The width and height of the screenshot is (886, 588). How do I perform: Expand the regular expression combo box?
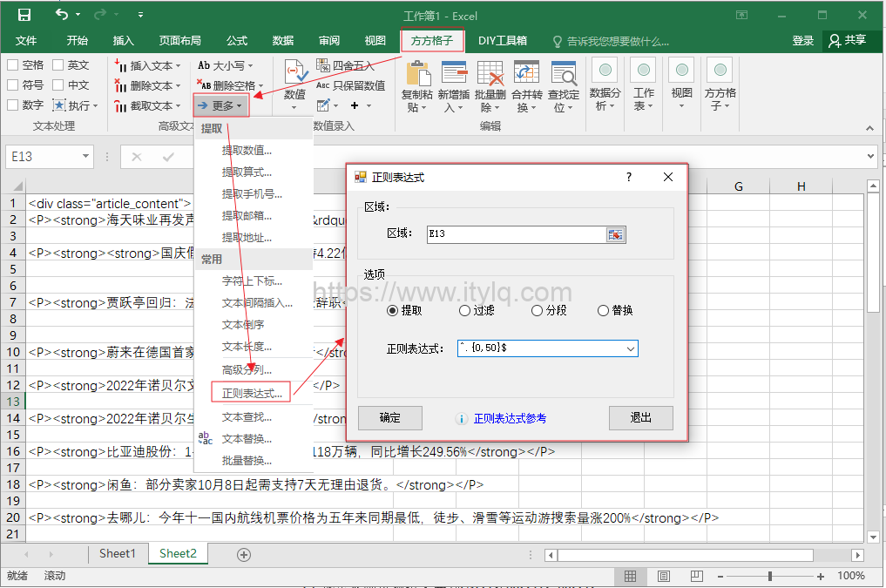[x=631, y=348]
